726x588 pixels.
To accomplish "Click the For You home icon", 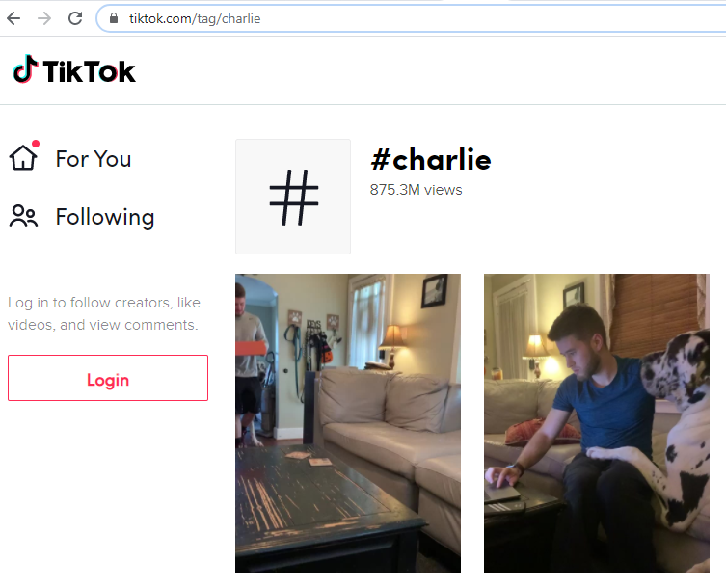I will pyautogui.click(x=23, y=157).
